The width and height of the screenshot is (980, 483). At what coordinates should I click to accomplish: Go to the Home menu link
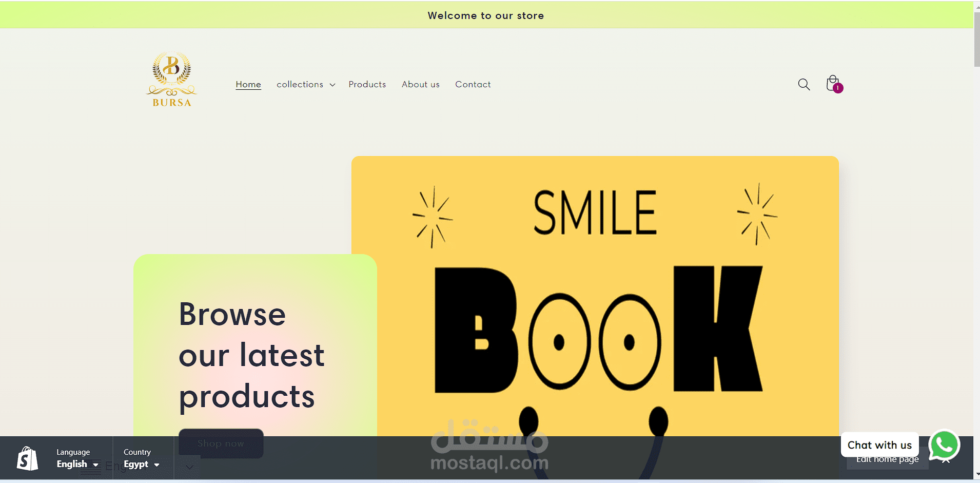pyautogui.click(x=248, y=84)
